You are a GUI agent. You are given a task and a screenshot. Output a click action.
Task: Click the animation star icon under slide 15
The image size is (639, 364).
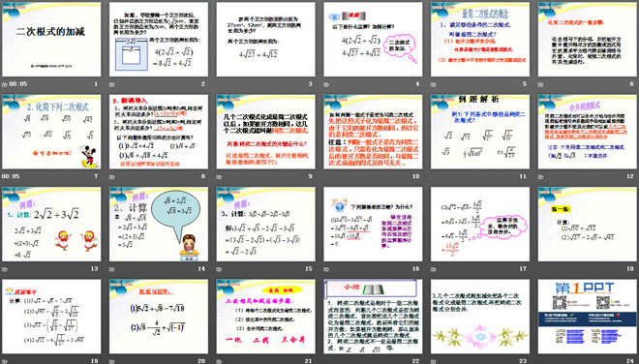(219, 269)
